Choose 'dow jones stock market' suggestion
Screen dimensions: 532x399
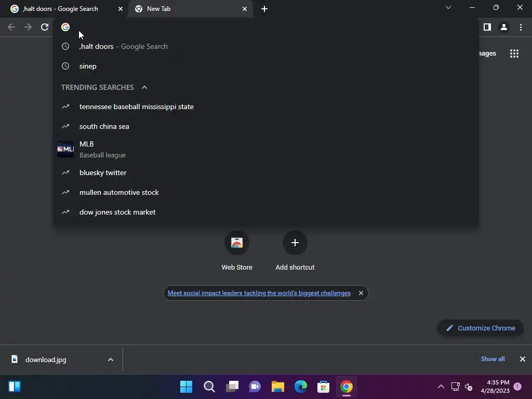[x=266, y=212]
